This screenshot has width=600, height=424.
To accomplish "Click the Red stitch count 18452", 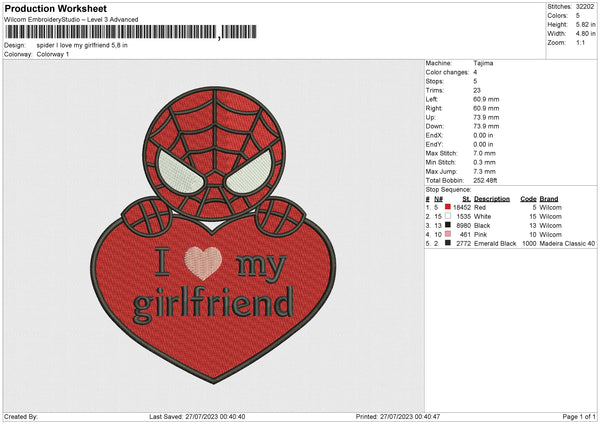I will pyautogui.click(x=462, y=207).
